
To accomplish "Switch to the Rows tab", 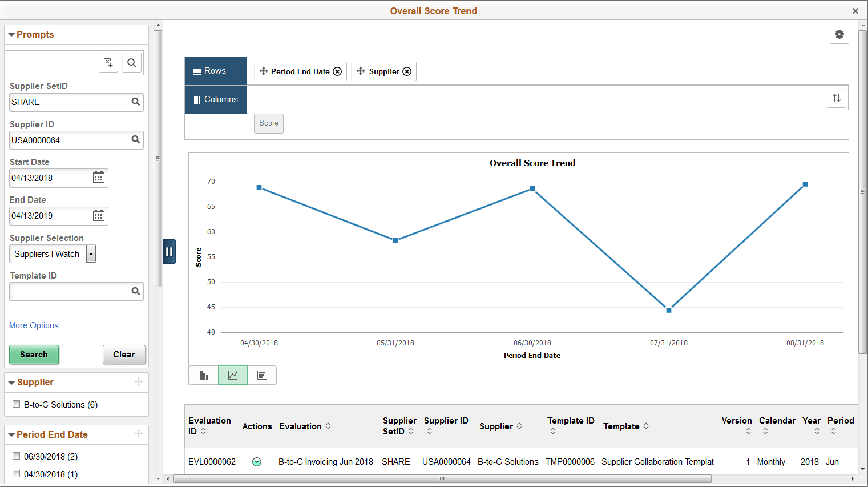I will [x=215, y=71].
